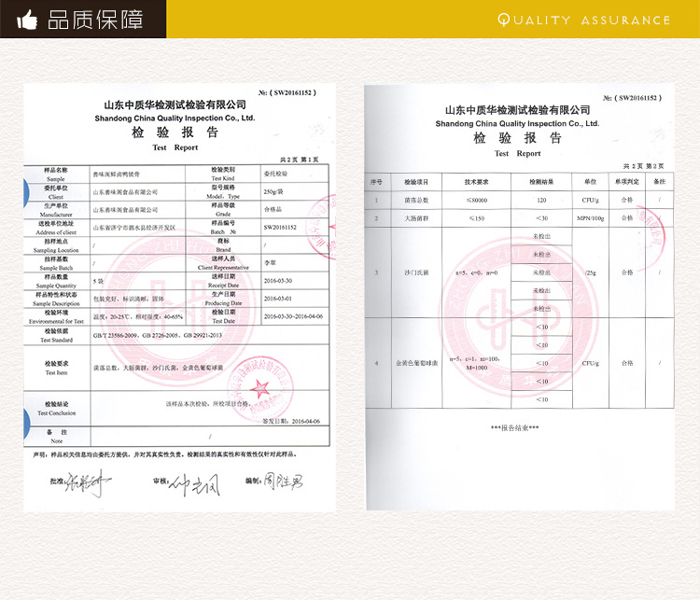Click the 备注 Note label cell on page 1
This screenshot has height=600, width=700.
(x=57, y=436)
